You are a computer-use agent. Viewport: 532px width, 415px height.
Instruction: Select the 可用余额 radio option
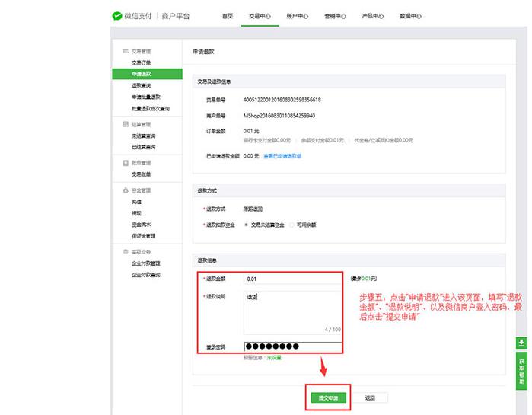291,225
